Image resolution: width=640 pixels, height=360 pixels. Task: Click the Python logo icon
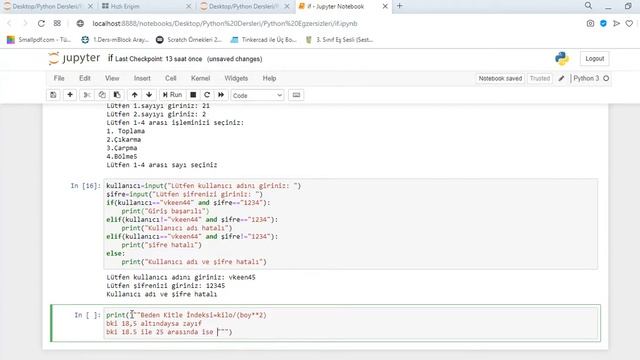pyautogui.click(x=562, y=59)
